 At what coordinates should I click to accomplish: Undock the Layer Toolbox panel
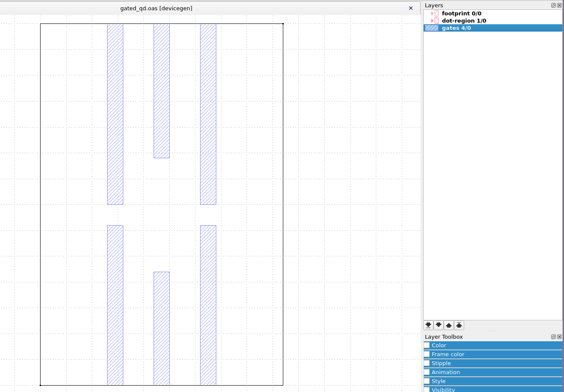pos(553,337)
